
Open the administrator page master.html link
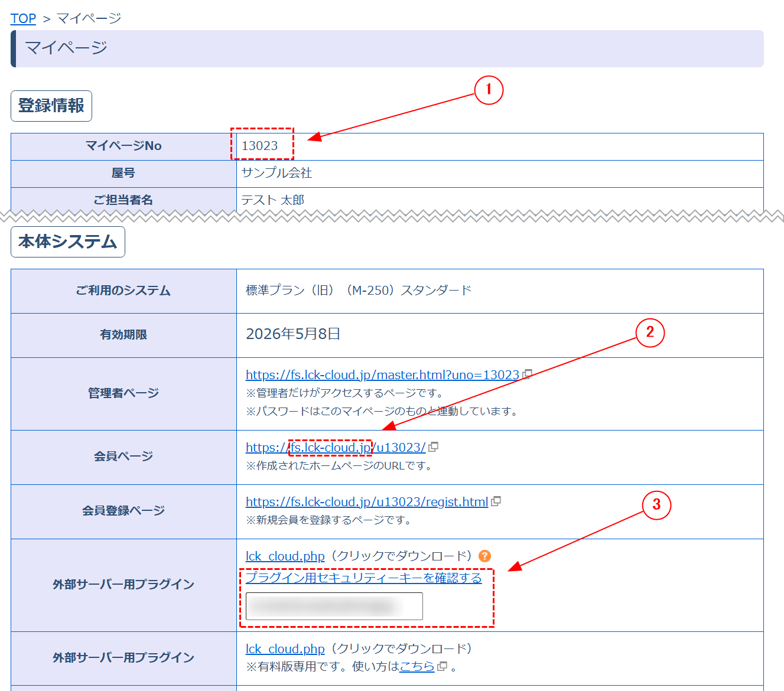(382, 375)
